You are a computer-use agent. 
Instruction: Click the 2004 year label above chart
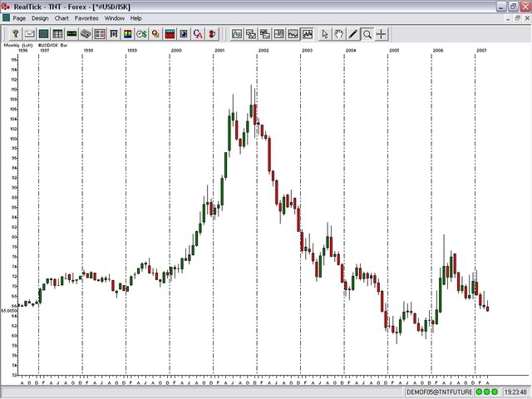click(351, 51)
